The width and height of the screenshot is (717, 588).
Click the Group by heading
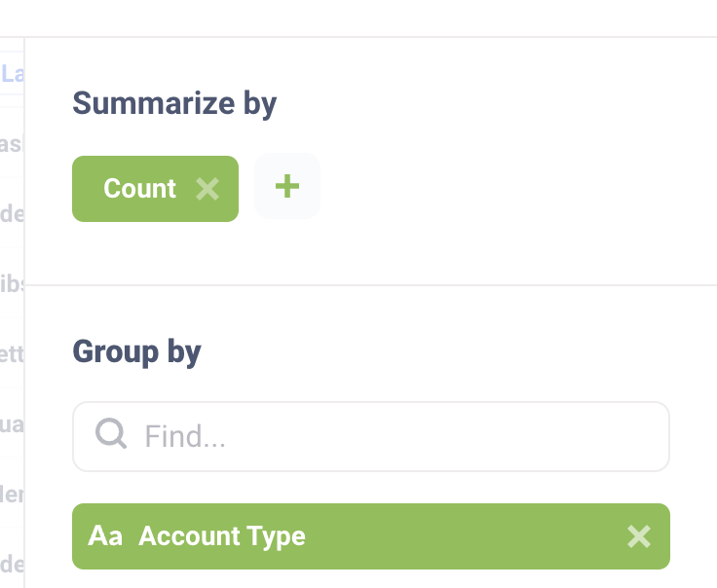point(136,351)
